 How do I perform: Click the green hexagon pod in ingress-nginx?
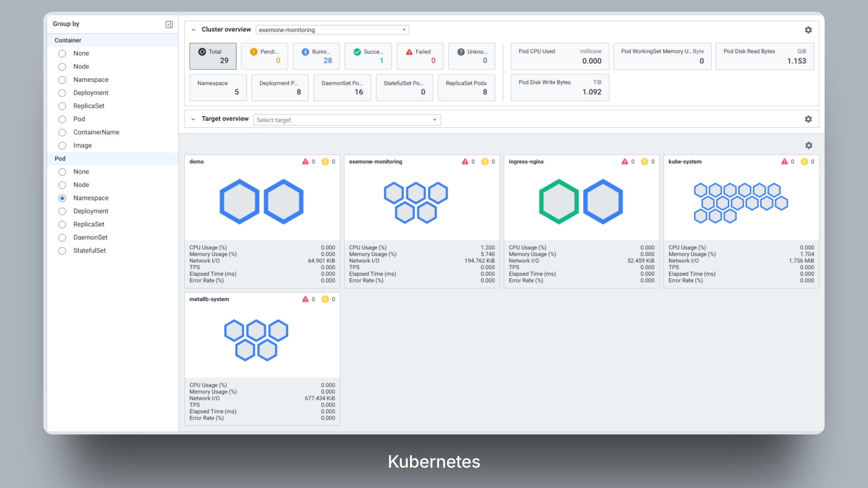point(559,202)
